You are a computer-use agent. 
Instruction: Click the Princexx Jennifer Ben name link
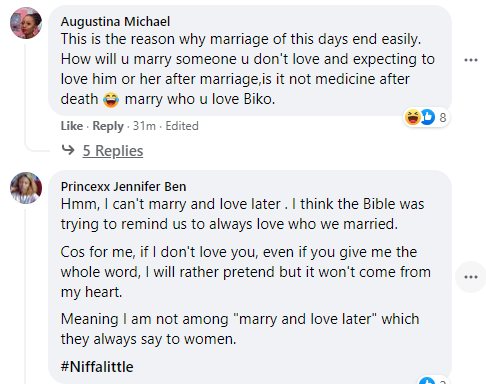(x=123, y=187)
